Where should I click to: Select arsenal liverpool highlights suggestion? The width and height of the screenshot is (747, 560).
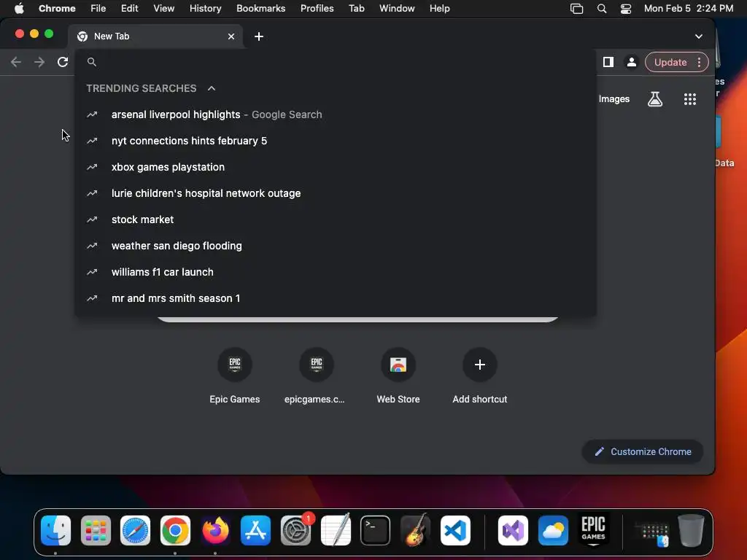point(336,114)
